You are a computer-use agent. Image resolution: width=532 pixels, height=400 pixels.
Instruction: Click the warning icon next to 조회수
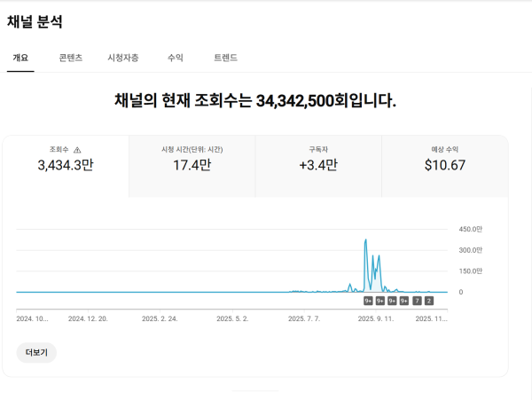point(77,150)
